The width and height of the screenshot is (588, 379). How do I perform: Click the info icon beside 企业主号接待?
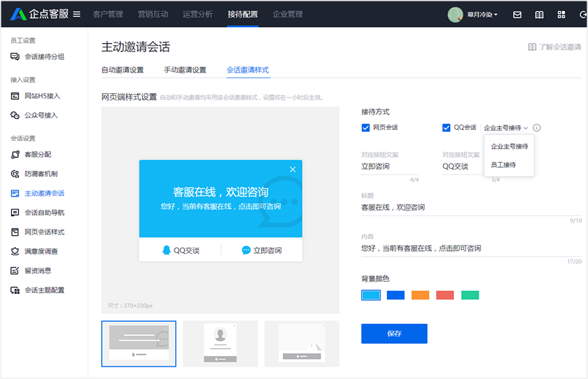pos(537,128)
